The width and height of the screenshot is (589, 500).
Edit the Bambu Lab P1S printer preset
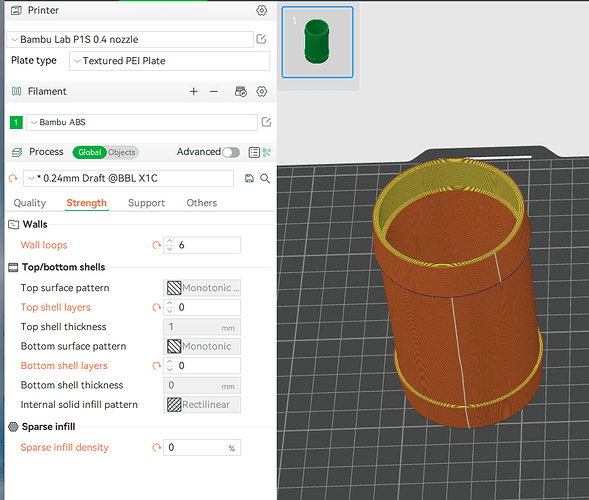click(x=261, y=39)
